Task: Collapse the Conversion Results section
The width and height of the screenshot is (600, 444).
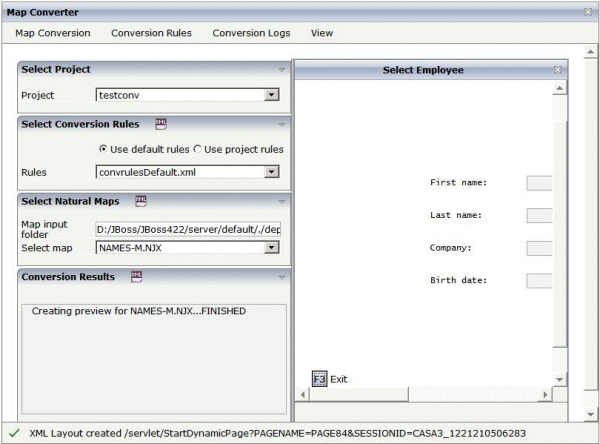Action: click(282, 277)
